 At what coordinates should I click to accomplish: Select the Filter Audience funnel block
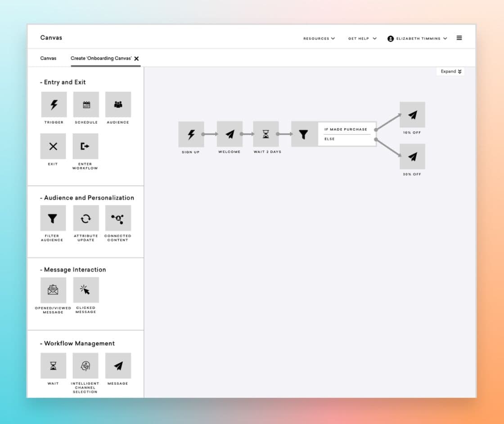[x=53, y=219]
